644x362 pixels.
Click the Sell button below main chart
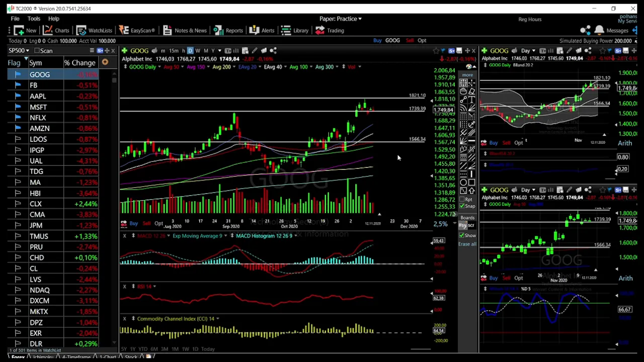146,223
